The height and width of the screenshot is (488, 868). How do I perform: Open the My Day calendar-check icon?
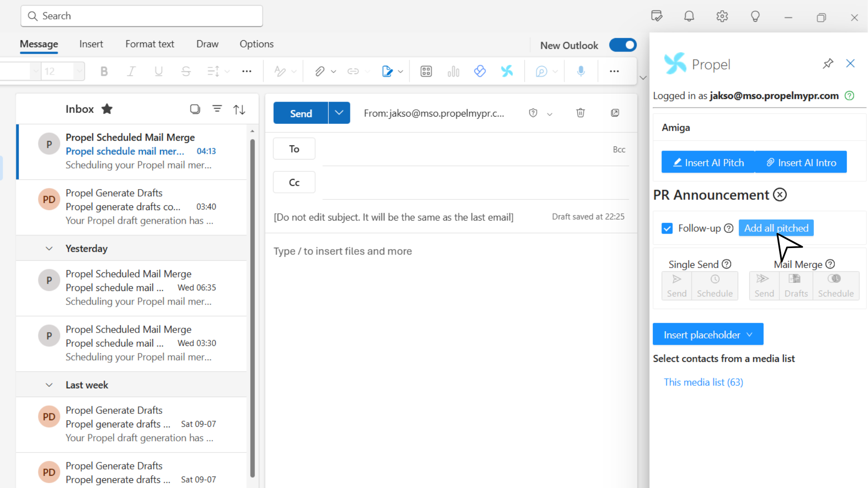pyautogui.click(x=656, y=17)
